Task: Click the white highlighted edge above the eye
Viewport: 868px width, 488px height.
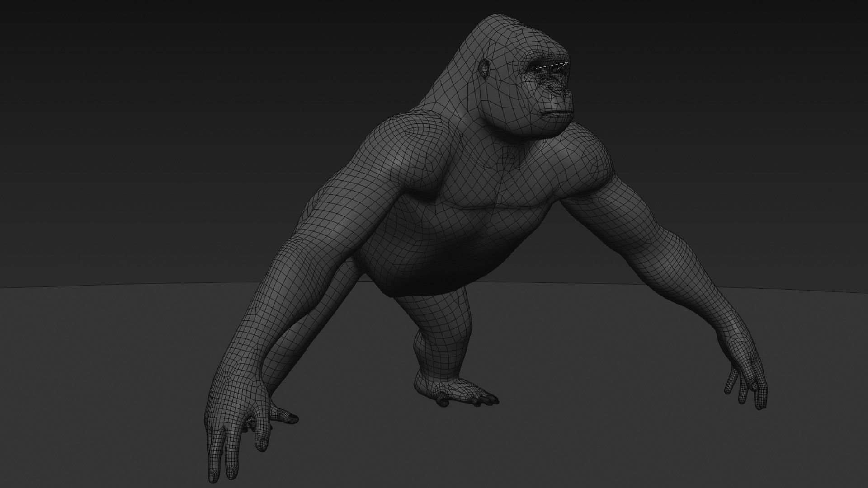Action: pyautogui.click(x=552, y=66)
